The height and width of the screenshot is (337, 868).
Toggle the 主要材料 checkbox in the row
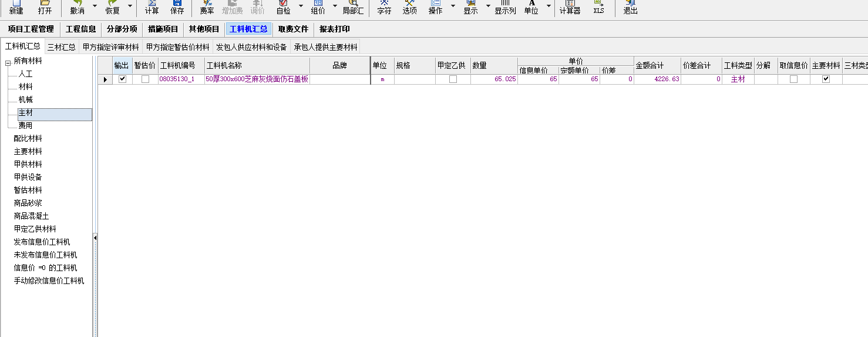826,79
